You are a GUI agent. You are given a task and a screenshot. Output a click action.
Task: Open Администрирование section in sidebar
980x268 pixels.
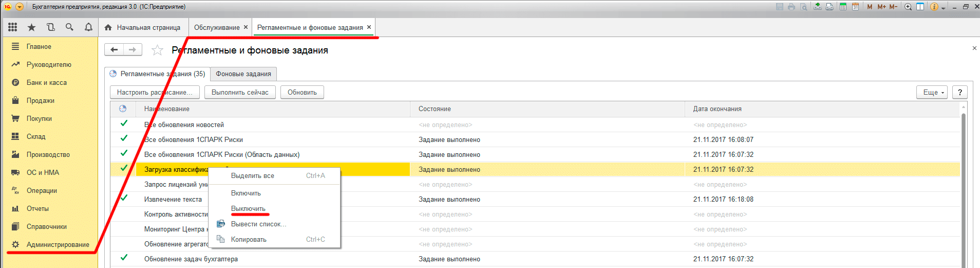[x=58, y=245]
